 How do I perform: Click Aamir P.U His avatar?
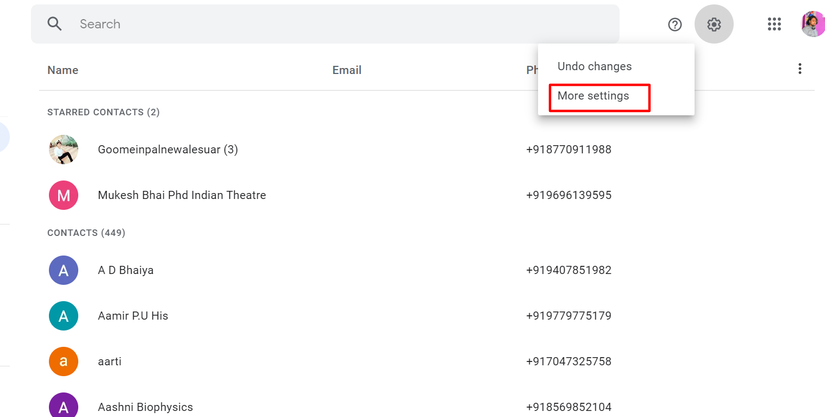pyautogui.click(x=64, y=316)
